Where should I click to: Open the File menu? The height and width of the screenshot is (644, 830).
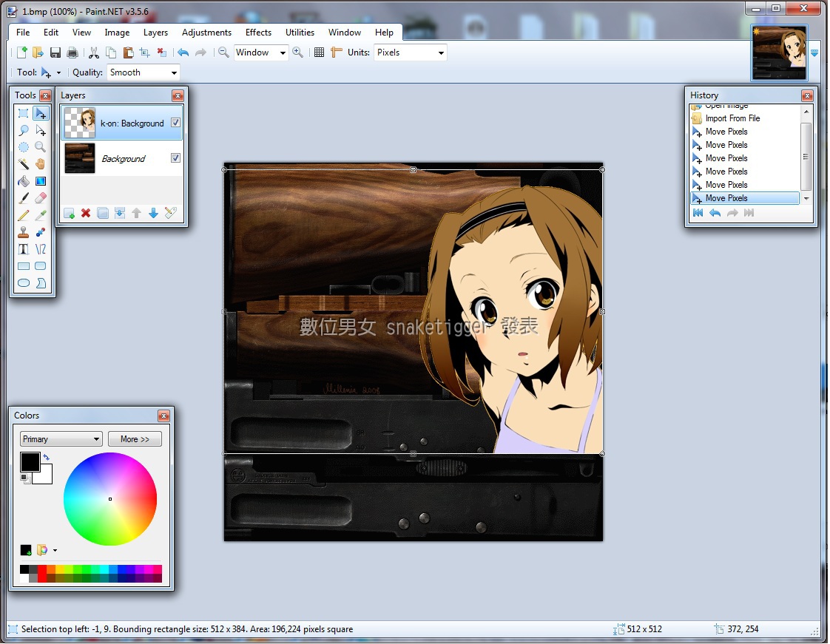pyautogui.click(x=23, y=33)
